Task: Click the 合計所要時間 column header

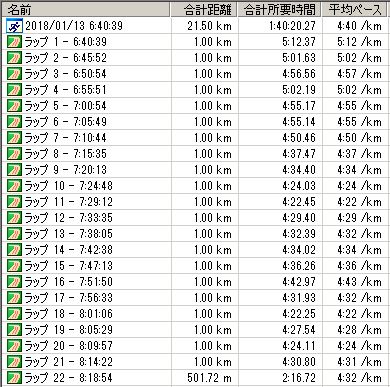Action: (280, 9)
